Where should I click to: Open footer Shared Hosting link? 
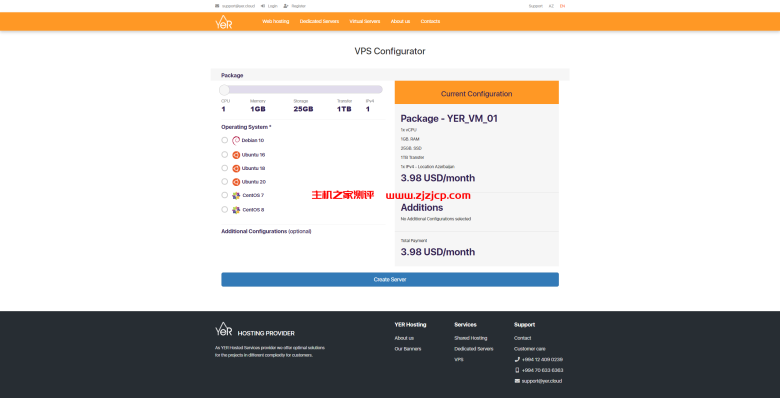(471, 338)
